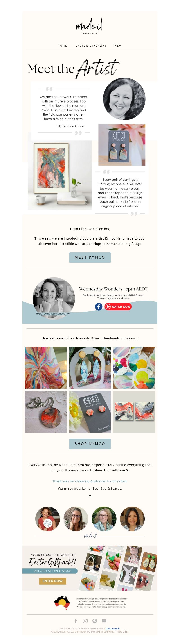
Task: Open the Pinterest icon in footer
Action: click(95, 621)
